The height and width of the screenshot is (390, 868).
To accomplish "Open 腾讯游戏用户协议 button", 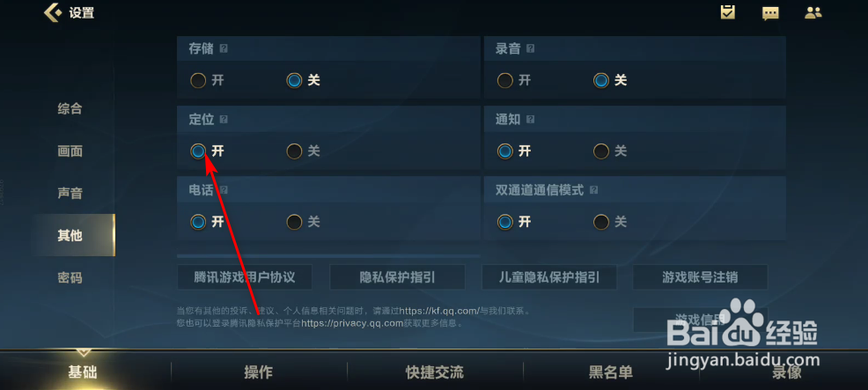I will point(245,277).
